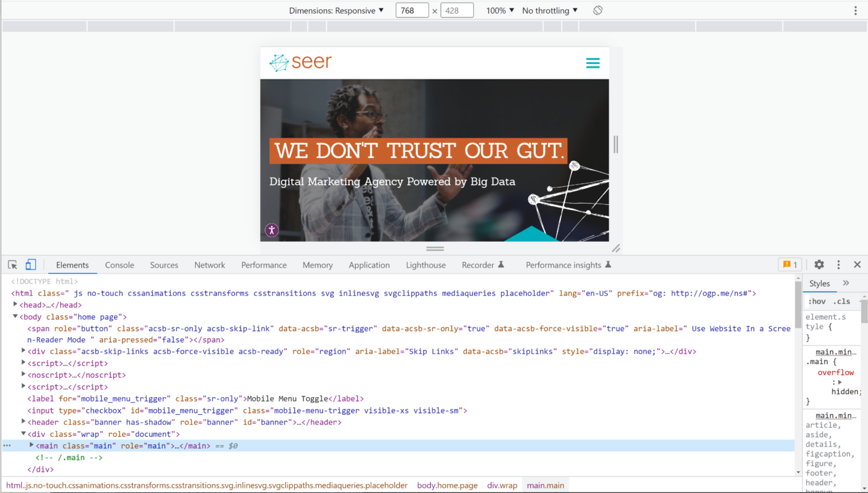
Task: Toggle .cls element classes button
Action: [x=841, y=301]
